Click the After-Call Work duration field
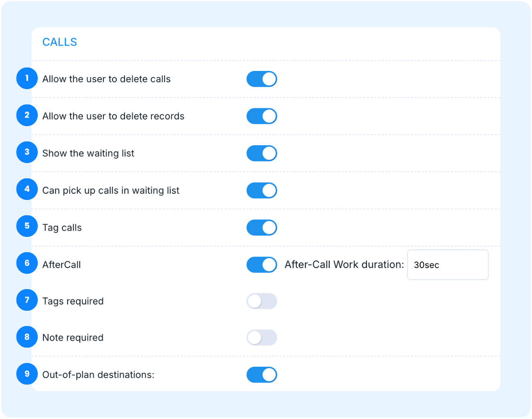532x419 pixels. [x=447, y=265]
